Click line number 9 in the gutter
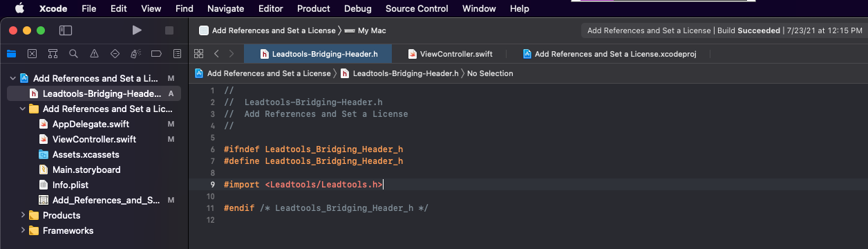868x249 pixels. tap(213, 185)
